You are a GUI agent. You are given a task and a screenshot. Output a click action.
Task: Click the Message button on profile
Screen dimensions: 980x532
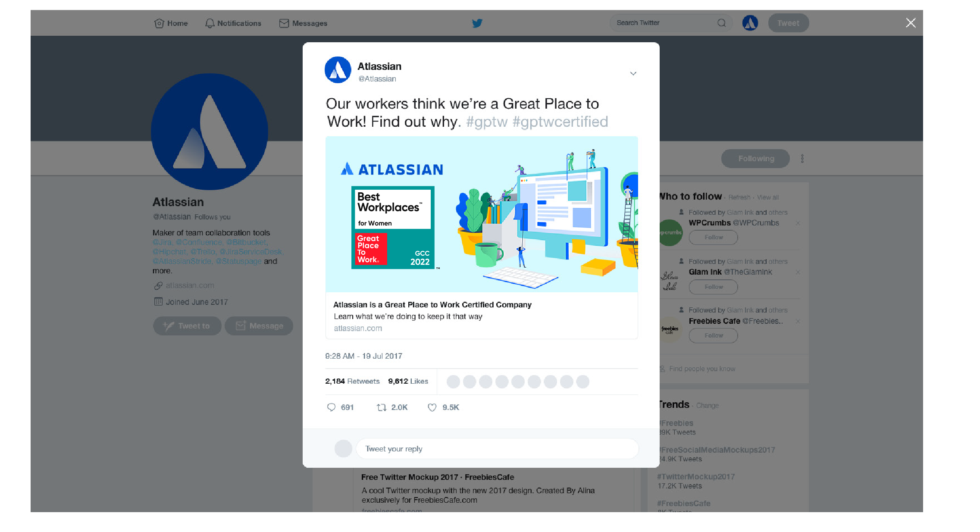[259, 326]
